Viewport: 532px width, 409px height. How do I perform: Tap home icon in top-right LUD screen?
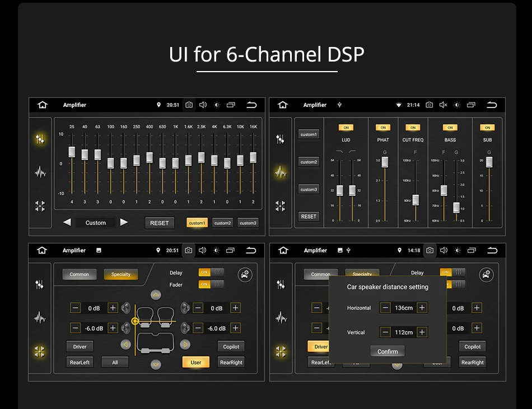(x=283, y=105)
